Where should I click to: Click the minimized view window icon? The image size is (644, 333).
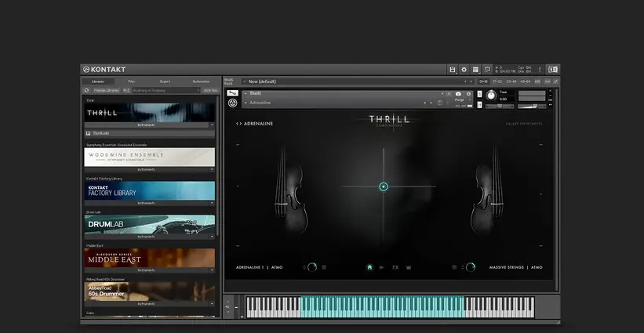pos(487,69)
